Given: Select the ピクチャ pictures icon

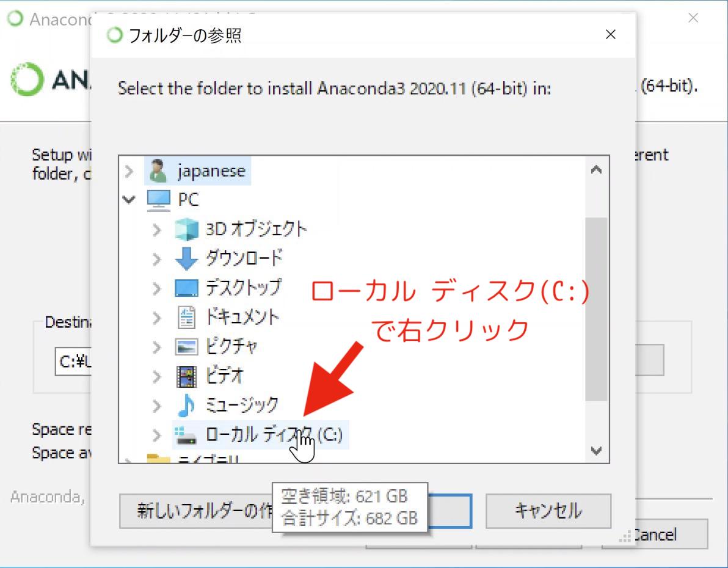Looking at the screenshot, I should tap(187, 346).
